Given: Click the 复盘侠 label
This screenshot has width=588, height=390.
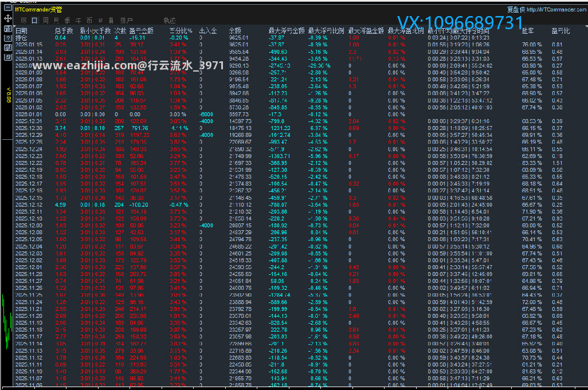Looking at the screenshot, I should point(516,10).
